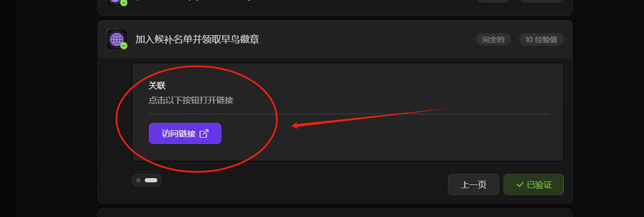Open the link with the 访问链接 button
The image size is (644, 217).
(x=185, y=133)
